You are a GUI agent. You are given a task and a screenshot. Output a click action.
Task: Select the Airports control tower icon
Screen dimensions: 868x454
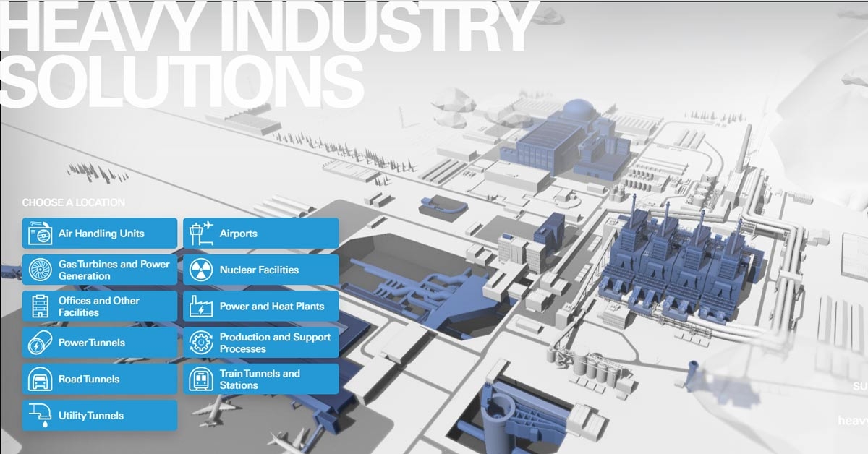tap(200, 234)
